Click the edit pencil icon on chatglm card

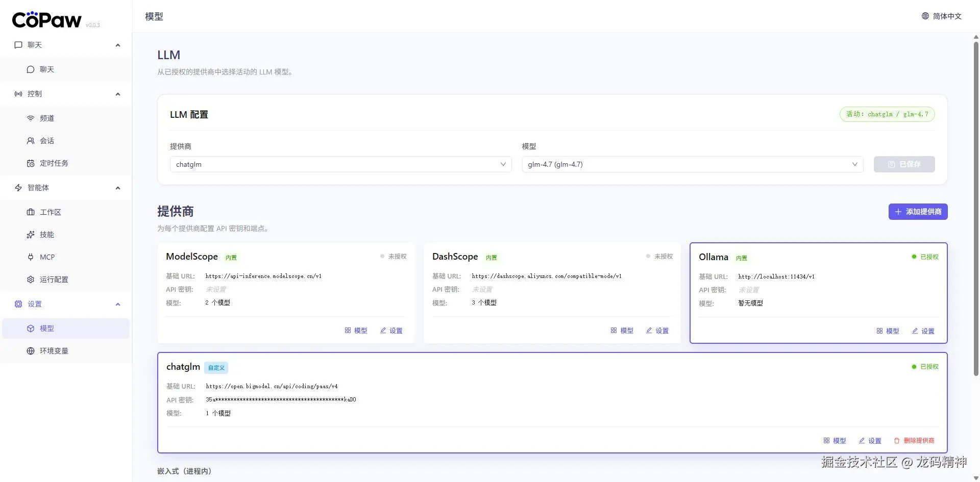pos(862,441)
